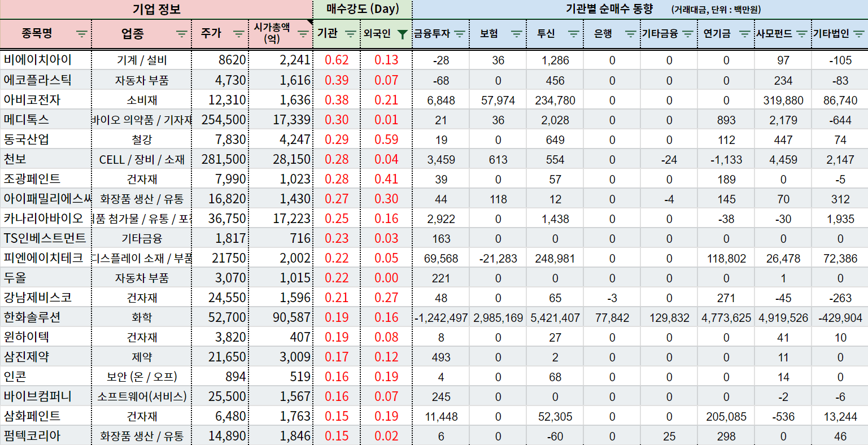Image resolution: width=868 pixels, height=445 pixels.
Task: Select the 기타금융 value 129,832
Action: [x=669, y=317]
